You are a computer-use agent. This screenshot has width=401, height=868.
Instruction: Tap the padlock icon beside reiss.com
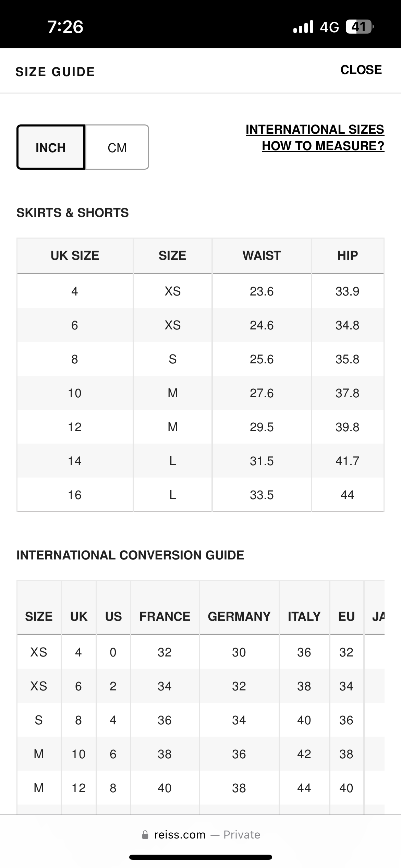(x=145, y=835)
